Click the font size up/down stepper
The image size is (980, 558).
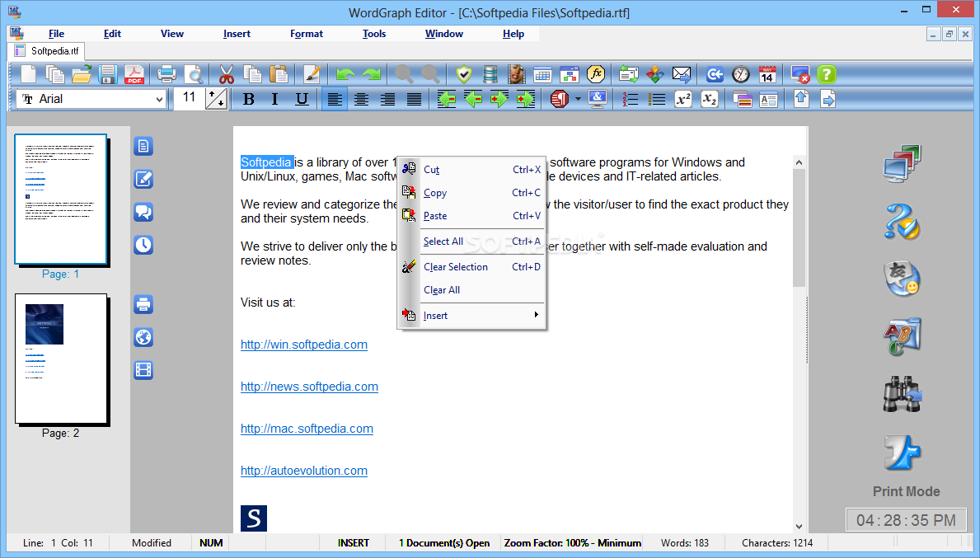[216, 99]
